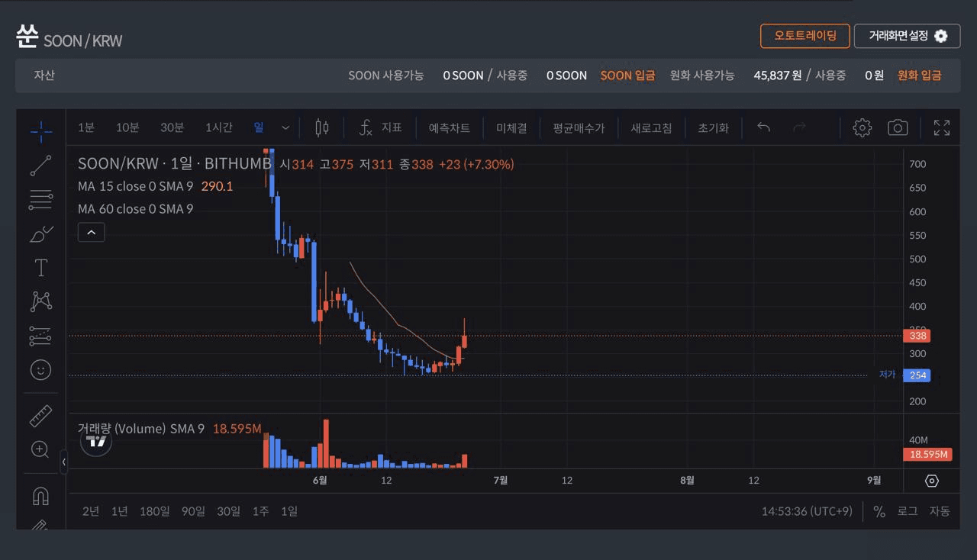Open 오토트레이딩 auto trading
The width and height of the screenshot is (977, 560).
805,36
